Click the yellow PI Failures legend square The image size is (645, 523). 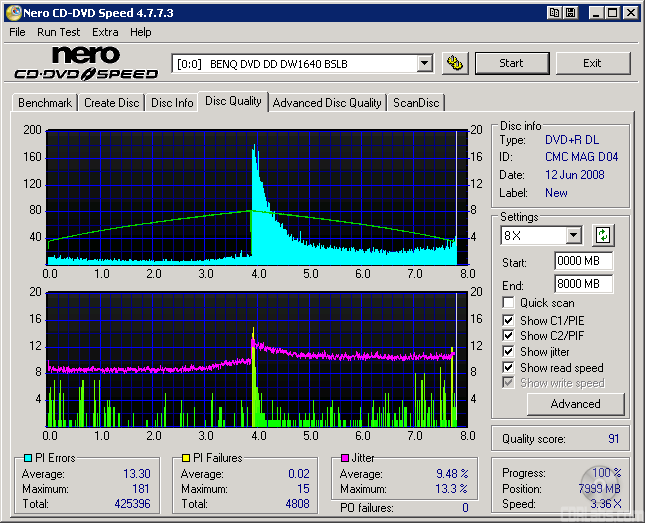coord(184,458)
